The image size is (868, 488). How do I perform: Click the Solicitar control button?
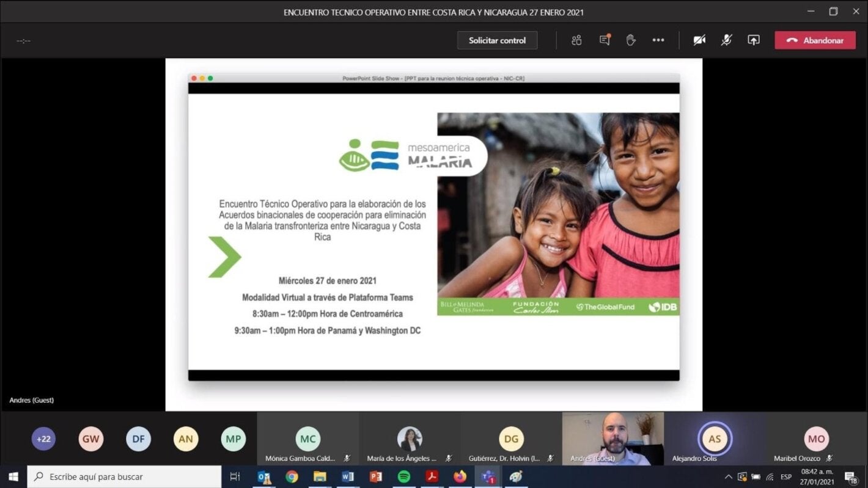[497, 40]
